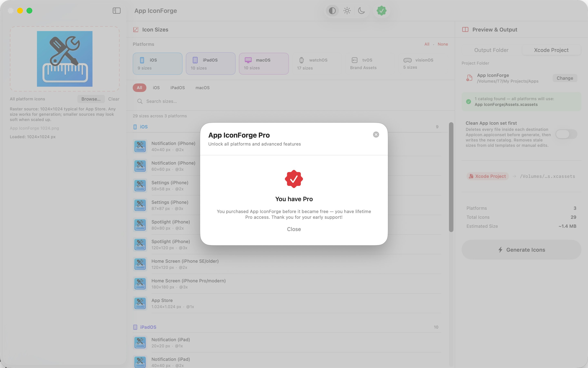Select Home Screen (iPhone Pro/modern) icon
The image size is (588, 368).
pos(140,284)
